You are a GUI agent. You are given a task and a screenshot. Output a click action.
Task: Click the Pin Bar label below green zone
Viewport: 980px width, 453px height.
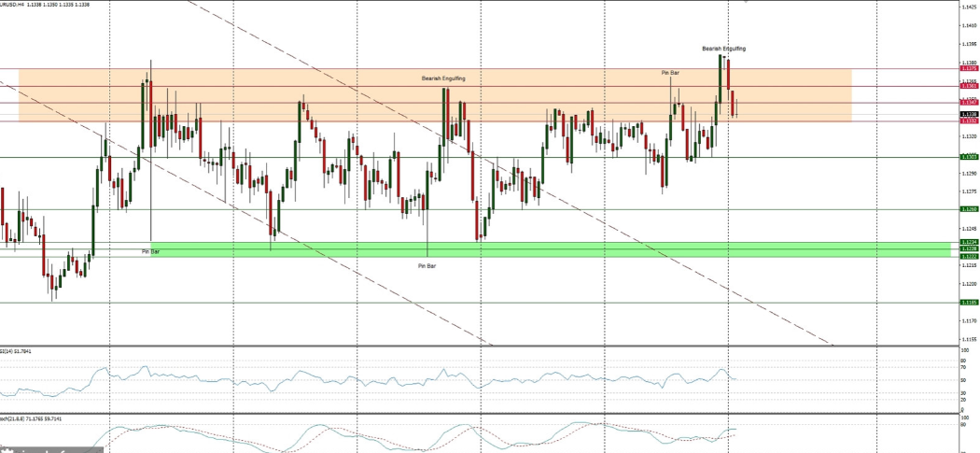point(427,266)
